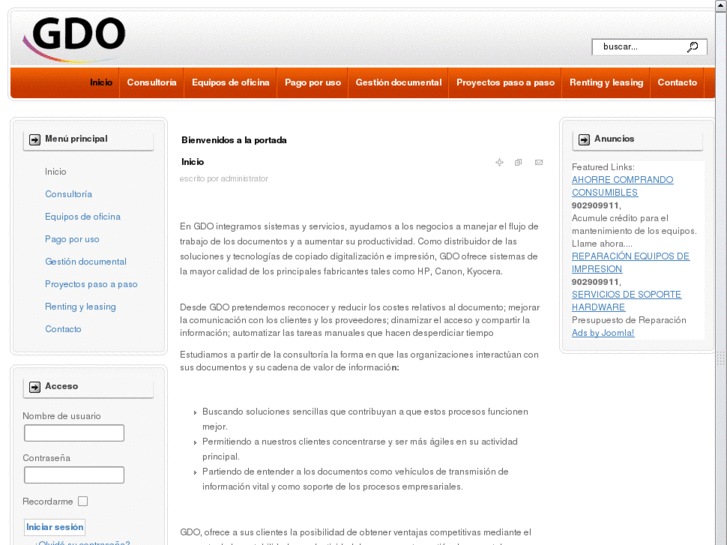Click the page's vertical scrollbar

point(721,278)
